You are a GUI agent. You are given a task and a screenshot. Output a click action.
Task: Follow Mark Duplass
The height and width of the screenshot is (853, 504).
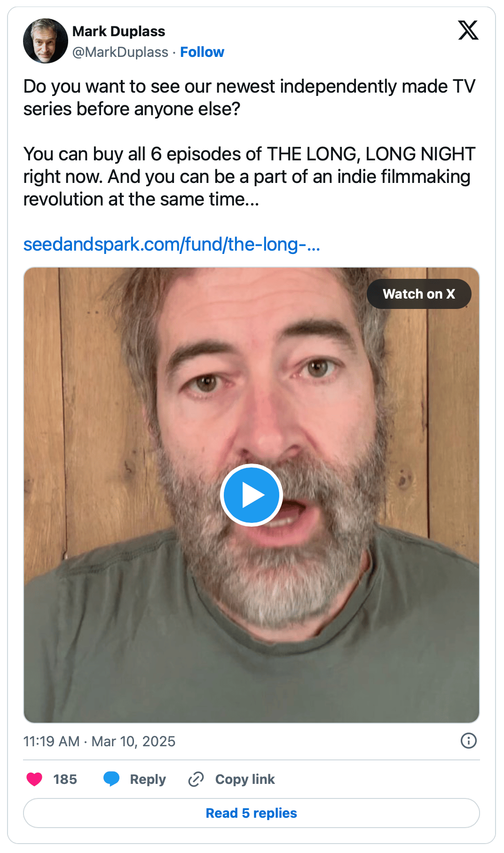pyautogui.click(x=202, y=52)
